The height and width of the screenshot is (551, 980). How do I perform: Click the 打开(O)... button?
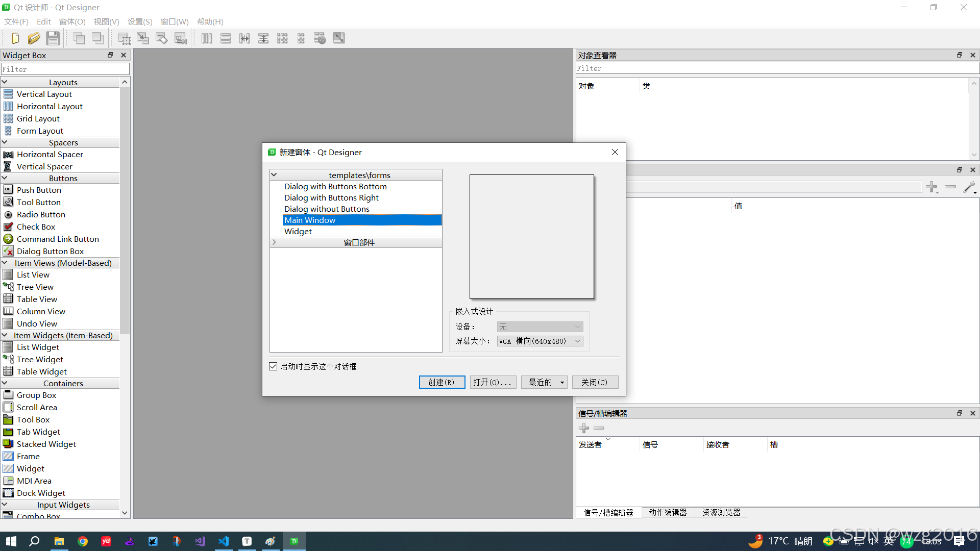(493, 382)
